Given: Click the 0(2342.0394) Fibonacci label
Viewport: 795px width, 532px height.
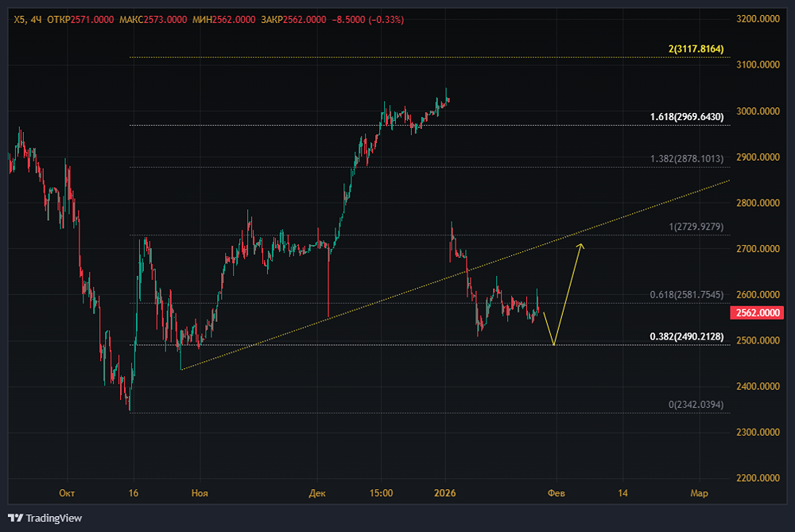Looking at the screenshot, I should coord(696,405).
